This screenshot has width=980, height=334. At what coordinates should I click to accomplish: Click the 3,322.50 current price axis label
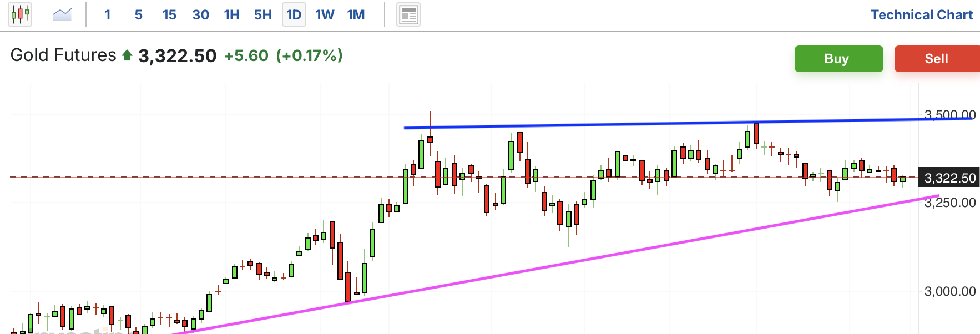pyautogui.click(x=949, y=178)
